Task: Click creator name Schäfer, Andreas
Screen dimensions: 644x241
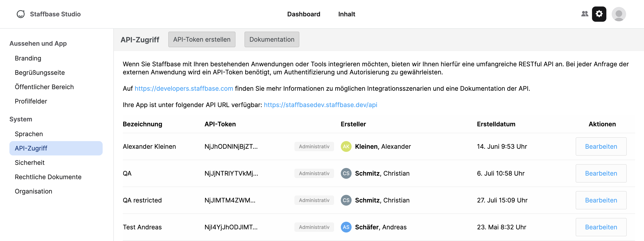Action: [381, 227]
